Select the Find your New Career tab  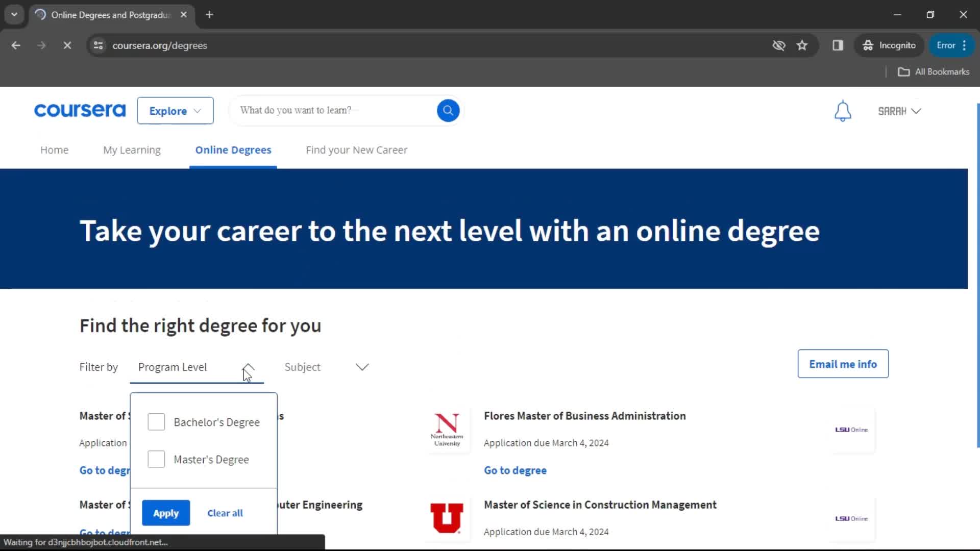point(356,149)
